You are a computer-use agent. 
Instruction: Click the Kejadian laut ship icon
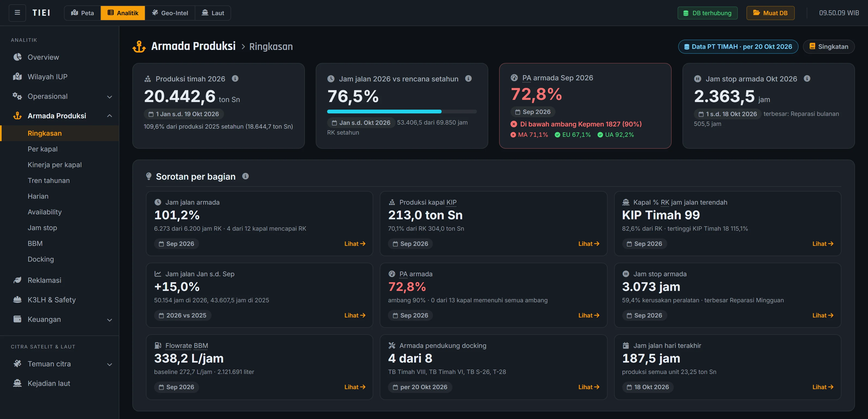18,383
